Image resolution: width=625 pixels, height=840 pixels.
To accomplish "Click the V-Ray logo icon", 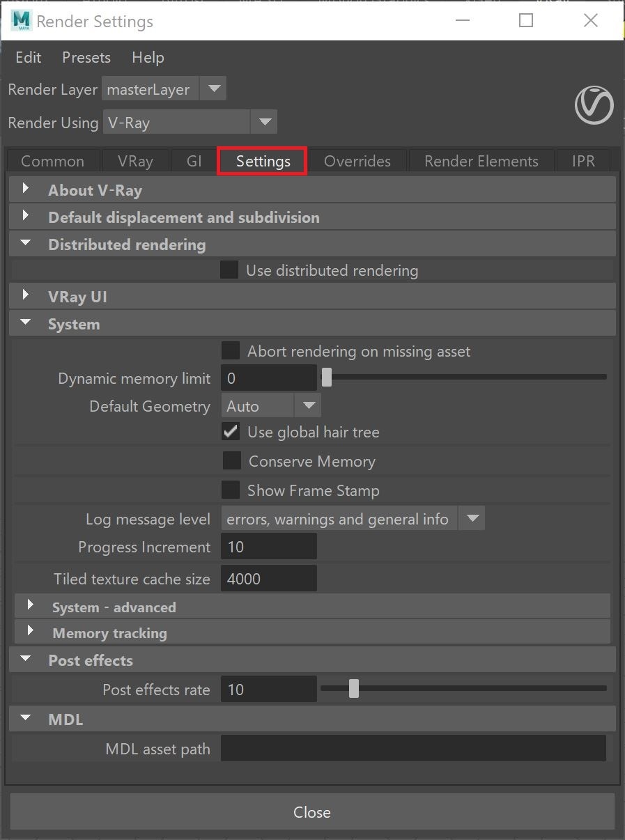I will (x=594, y=106).
